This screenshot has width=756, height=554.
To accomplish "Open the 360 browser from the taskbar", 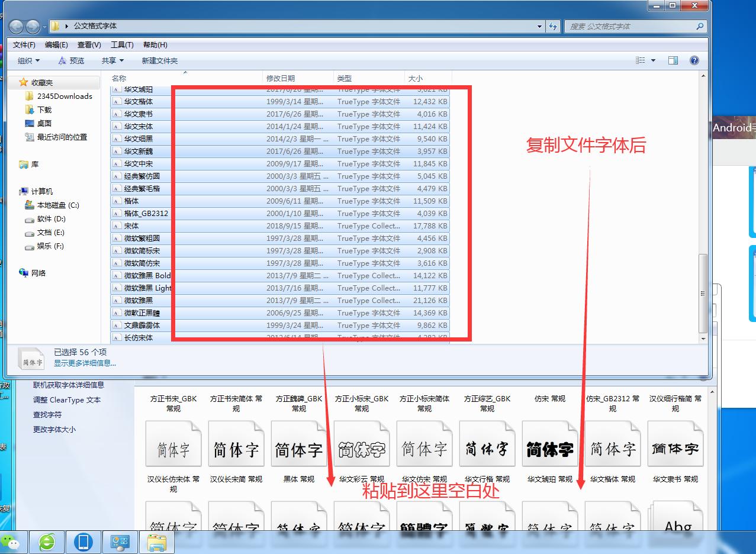I will 47,542.
